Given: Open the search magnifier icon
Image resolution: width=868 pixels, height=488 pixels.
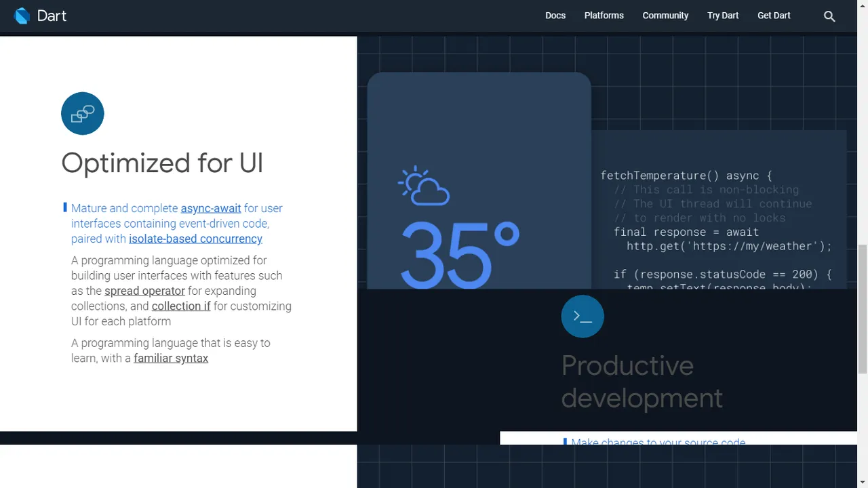Looking at the screenshot, I should pos(829,16).
